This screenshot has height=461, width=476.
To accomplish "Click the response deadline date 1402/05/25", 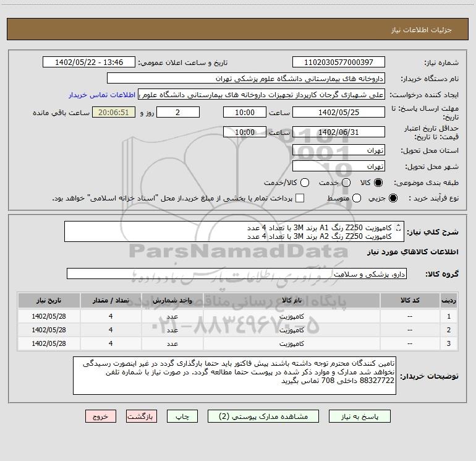I will pyautogui.click(x=339, y=113).
